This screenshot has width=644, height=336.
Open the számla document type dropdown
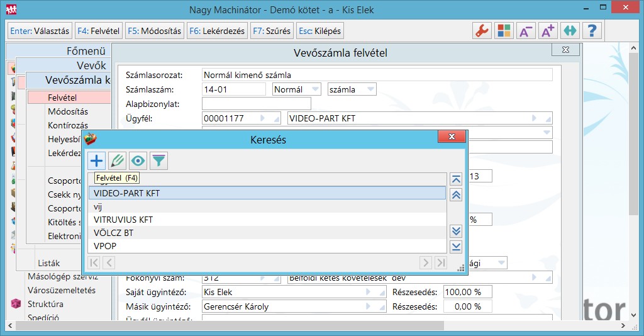tap(370, 89)
